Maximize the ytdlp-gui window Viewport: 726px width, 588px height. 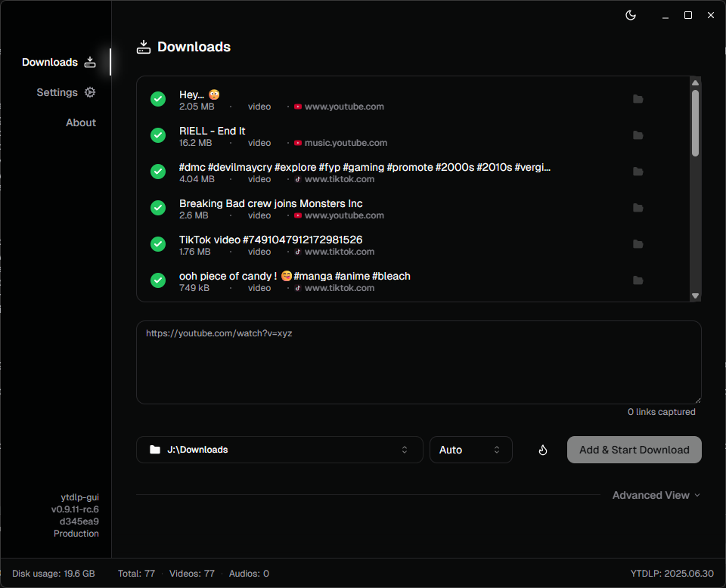pyautogui.click(x=688, y=15)
